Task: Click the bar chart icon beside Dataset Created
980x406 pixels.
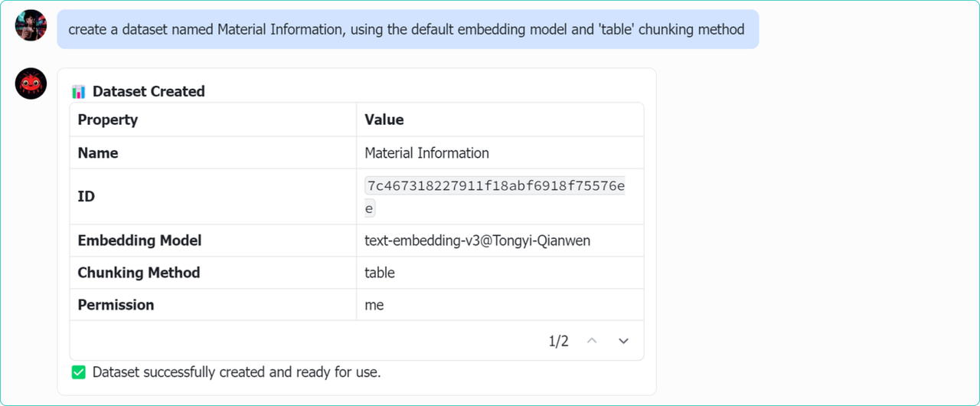Action: point(78,92)
